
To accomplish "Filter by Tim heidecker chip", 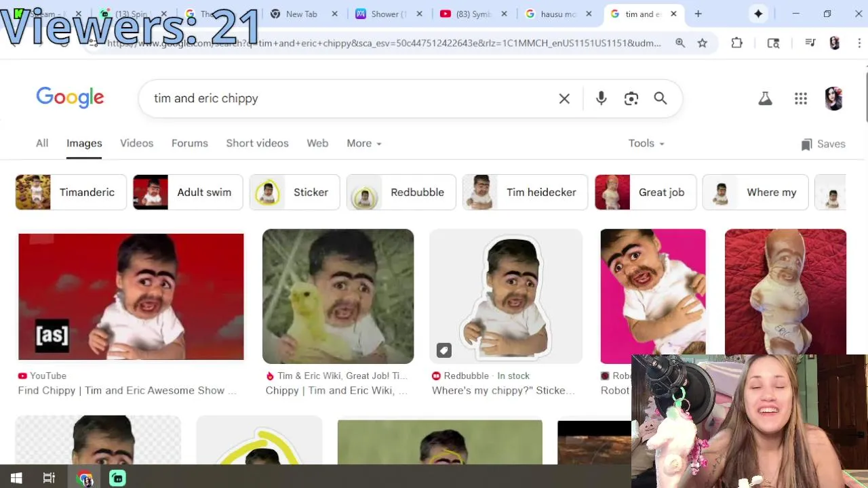I will click(x=525, y=192).
